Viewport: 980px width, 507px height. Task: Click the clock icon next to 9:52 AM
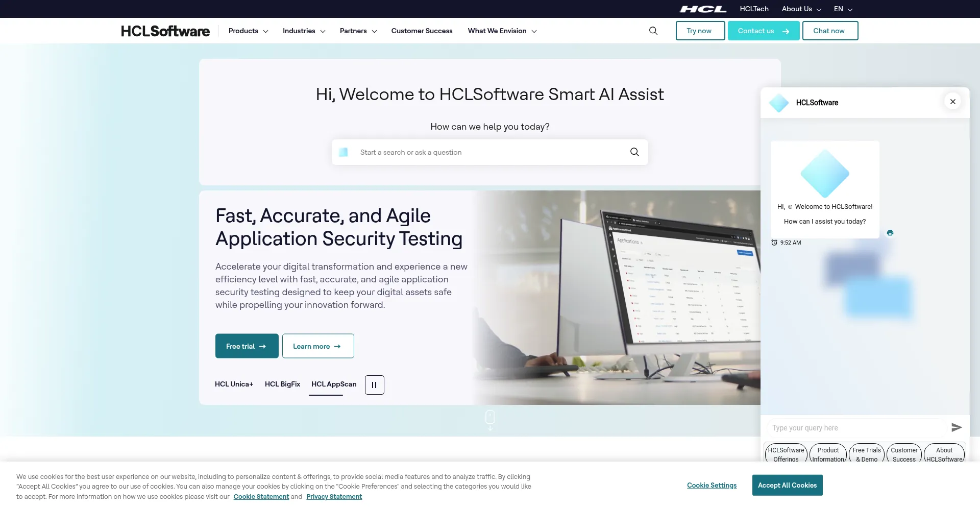[x=774, y=243]
